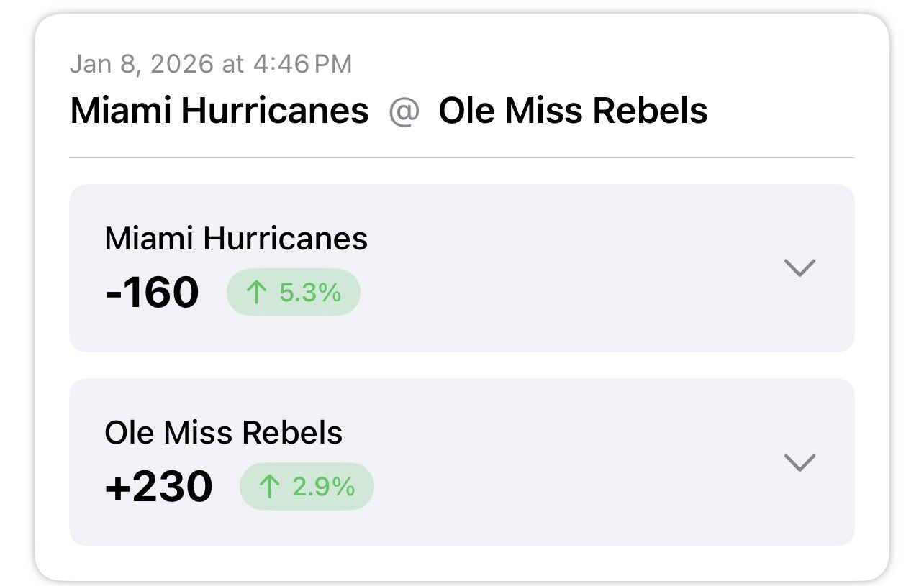Click the Ole Miss Rebels label in second card
Viewport: 924px width, 586px height.
point(224,433)
